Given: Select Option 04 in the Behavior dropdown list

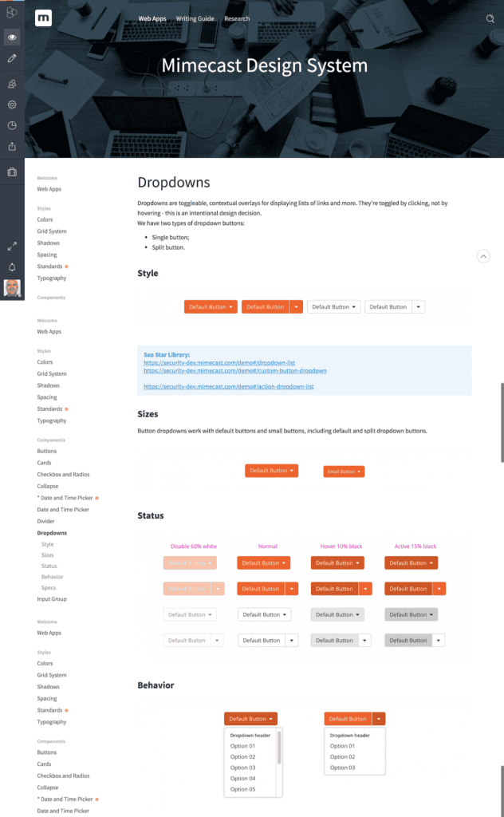Looking at the screenshot, I should click(x=243, y=779).
